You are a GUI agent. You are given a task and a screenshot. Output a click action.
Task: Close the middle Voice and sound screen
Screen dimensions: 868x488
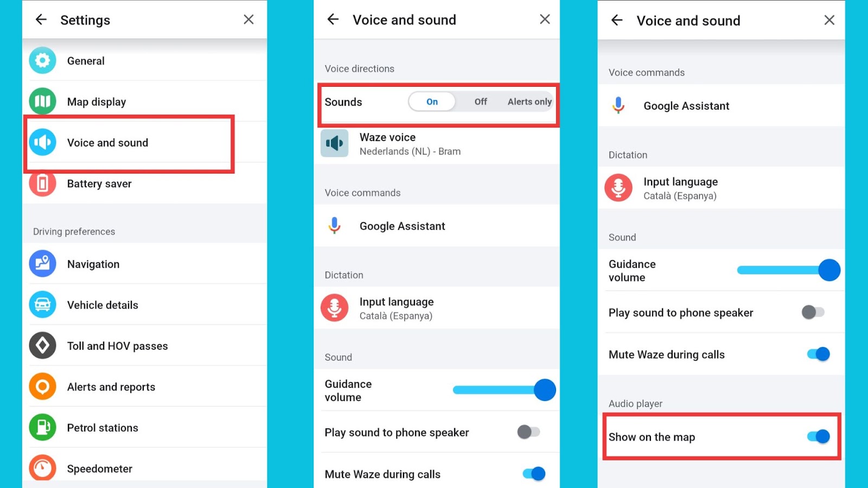[545, 20]
